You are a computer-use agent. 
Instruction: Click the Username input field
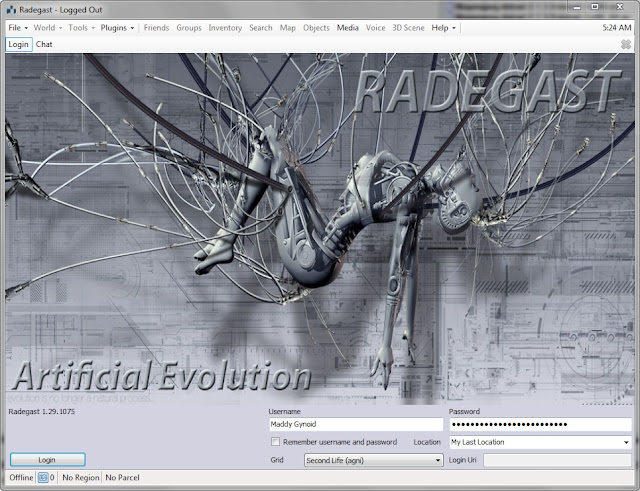(x=356, y=424)
